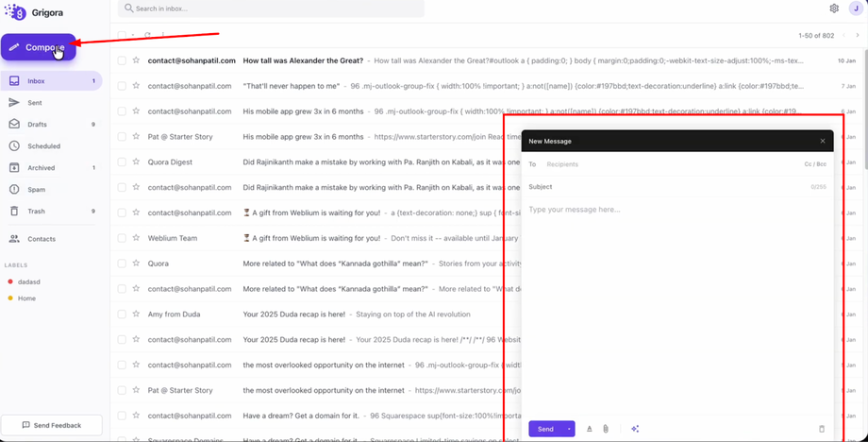Open the AI sparkle assistant icon
868x442 pixels.
635,429
